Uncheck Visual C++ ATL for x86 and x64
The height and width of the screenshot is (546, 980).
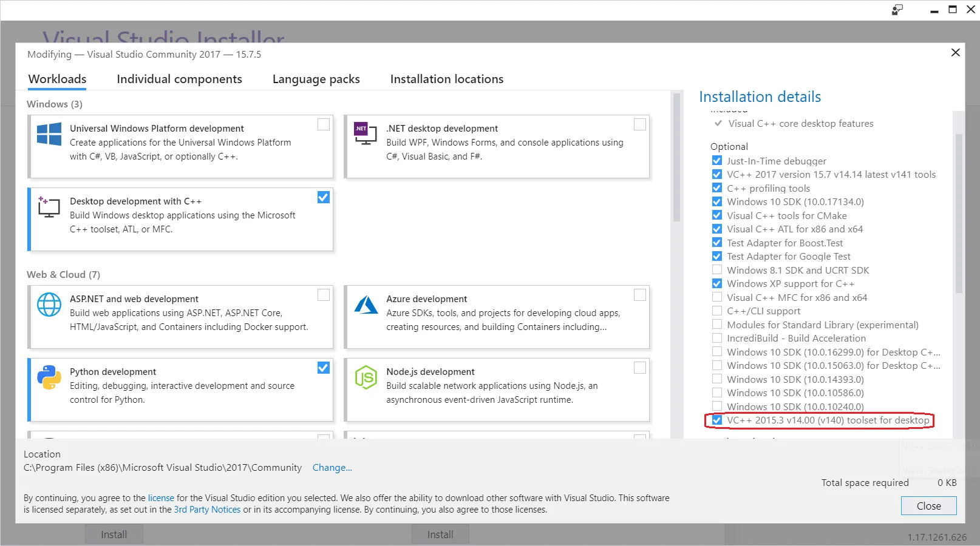point(717,229)
